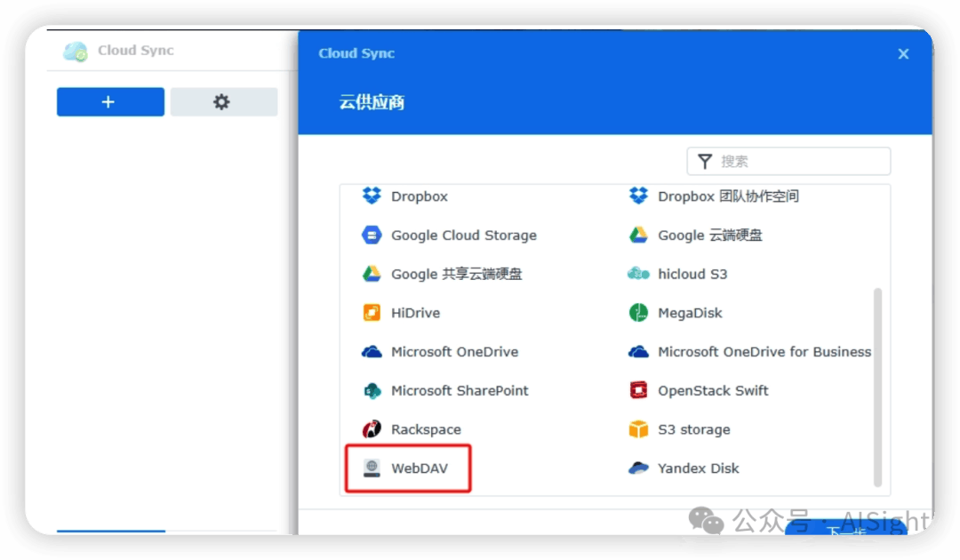960x560 pixels.
Task: Click the Google Cloud Storage hexagon icon
Action: (372, 235)
